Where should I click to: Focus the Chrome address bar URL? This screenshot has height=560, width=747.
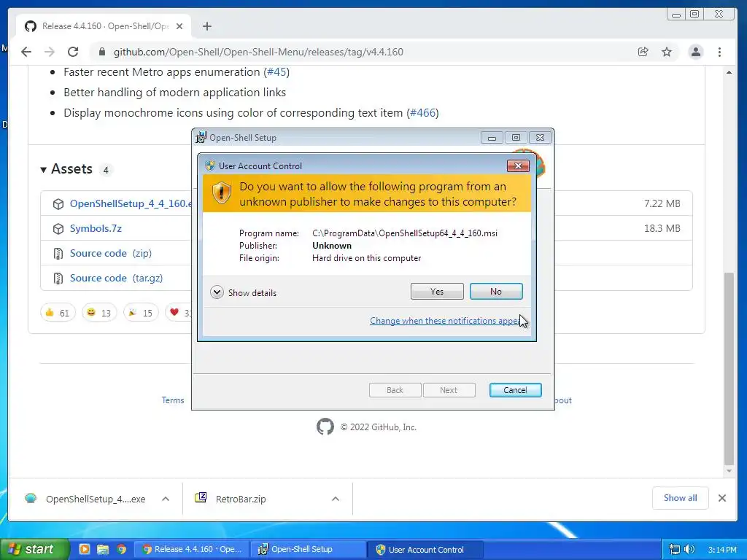259,52
